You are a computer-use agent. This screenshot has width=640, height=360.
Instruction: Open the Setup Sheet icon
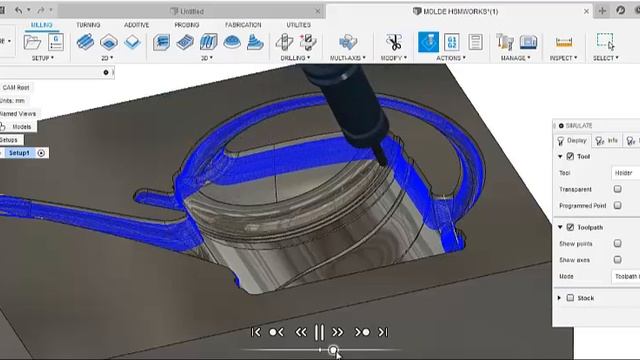click(x=475, y=42)
